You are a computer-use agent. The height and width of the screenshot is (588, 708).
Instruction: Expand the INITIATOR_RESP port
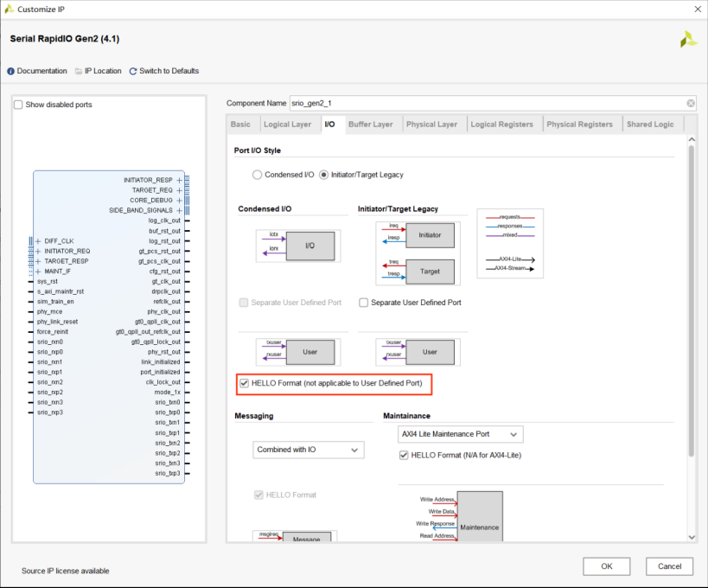point(179,180)
